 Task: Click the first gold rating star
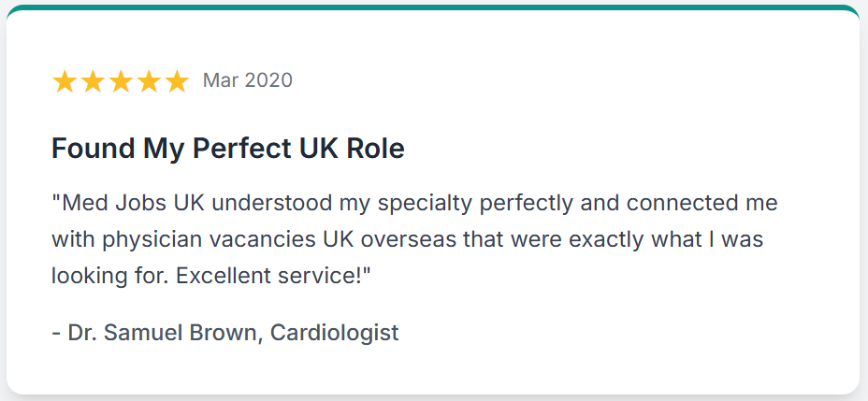click(x=65, y=81)
